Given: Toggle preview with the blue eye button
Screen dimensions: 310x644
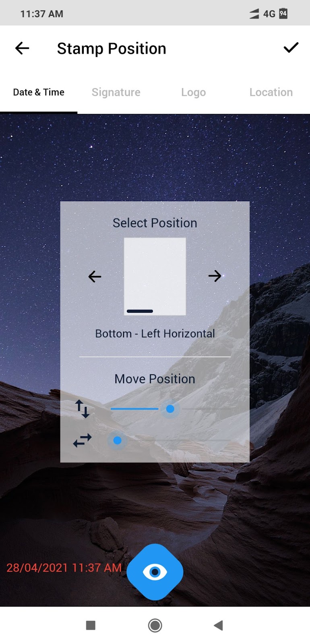Looking at the screenshot, I should (x=155, y=572).
